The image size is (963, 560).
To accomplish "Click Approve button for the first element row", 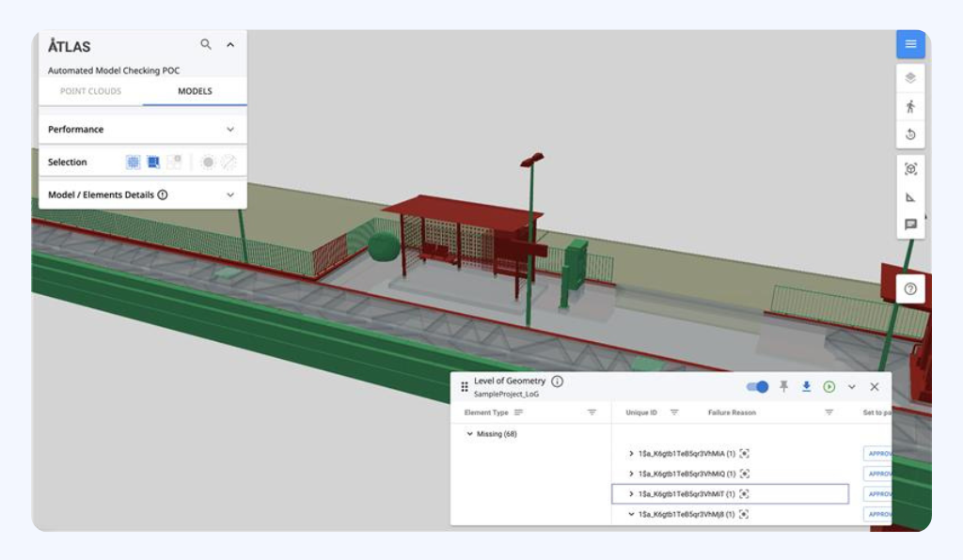I will pos(877,454).
